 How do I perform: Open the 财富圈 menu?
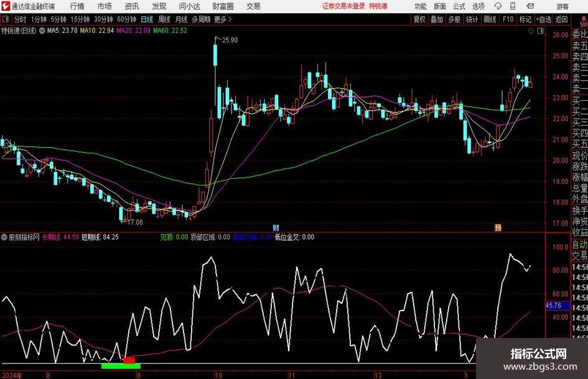coord(223,6)
